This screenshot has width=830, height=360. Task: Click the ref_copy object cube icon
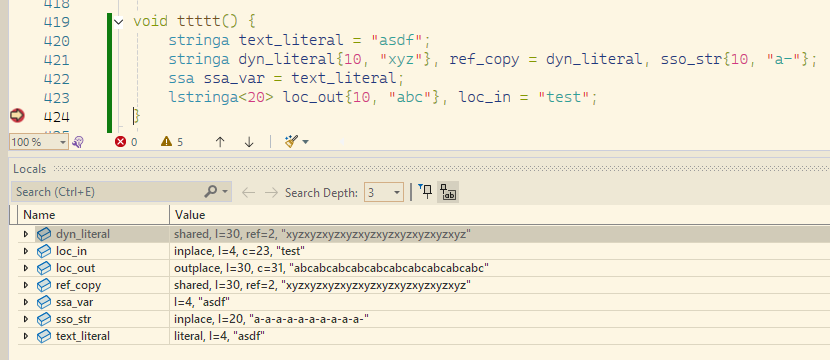[44, 285]
